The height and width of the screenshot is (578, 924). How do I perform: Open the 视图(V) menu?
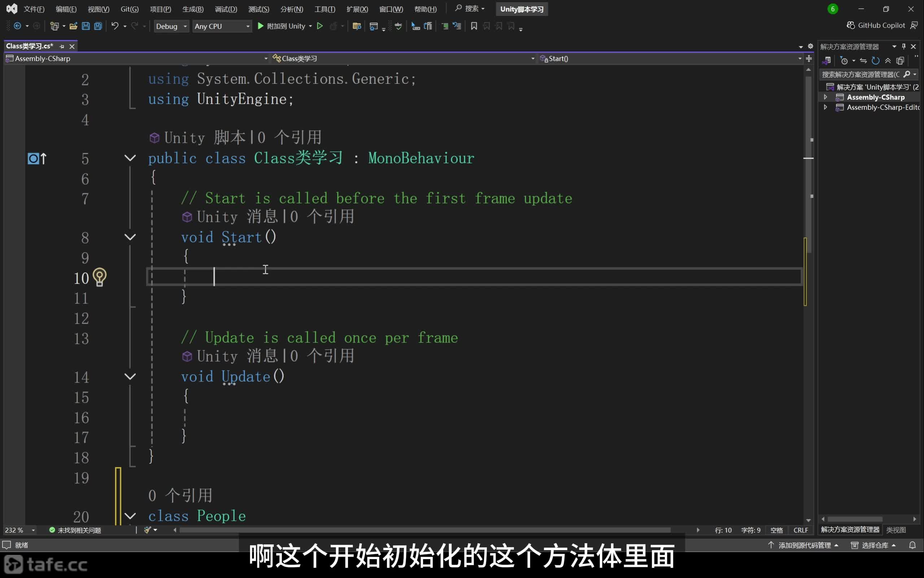click(99, 9)
